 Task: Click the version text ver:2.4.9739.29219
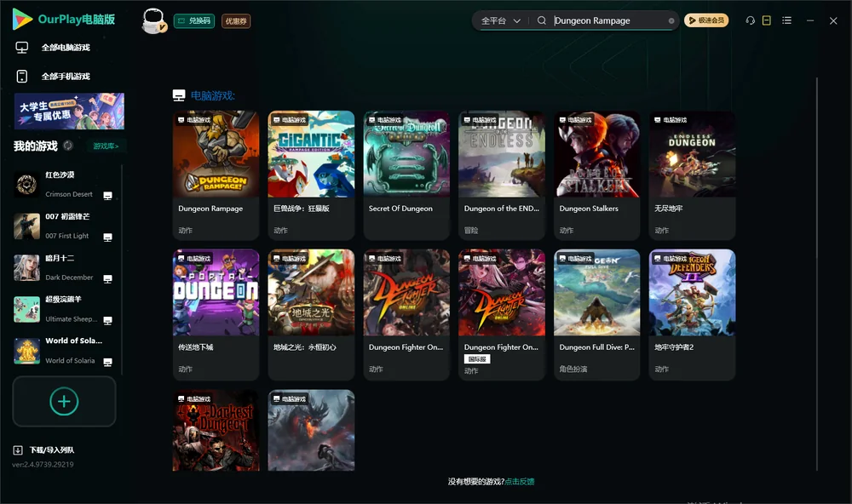click(x=43, y=465)
